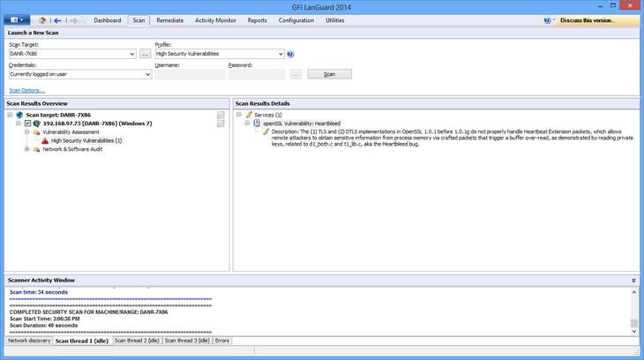644x360 pixels.
Task: Select Scan thread 1 (idle) tab
Action: click(82, 341)
